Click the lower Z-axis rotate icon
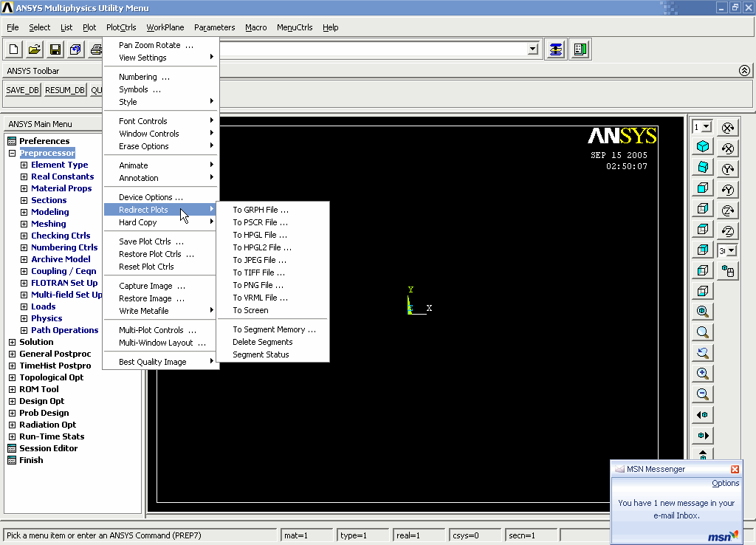The width and height of the screenshot is (756, 545). point(727,231)
